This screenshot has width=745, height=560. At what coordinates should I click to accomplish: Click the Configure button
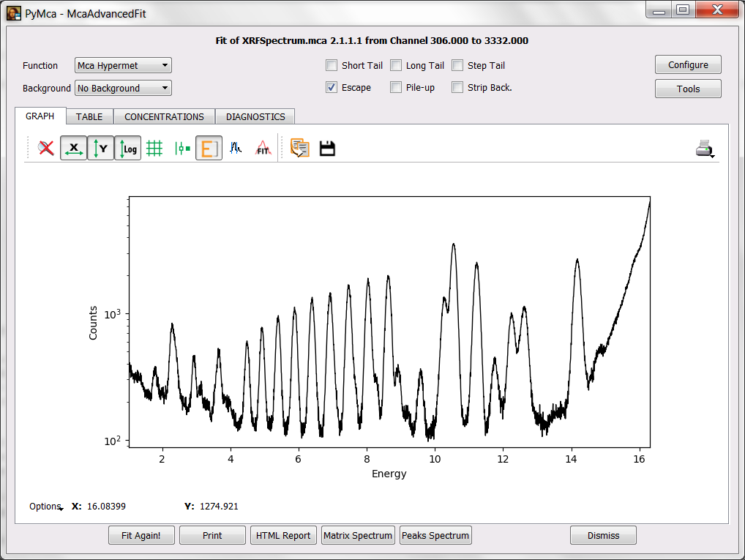pyautogui.click(x=688, y=65)
